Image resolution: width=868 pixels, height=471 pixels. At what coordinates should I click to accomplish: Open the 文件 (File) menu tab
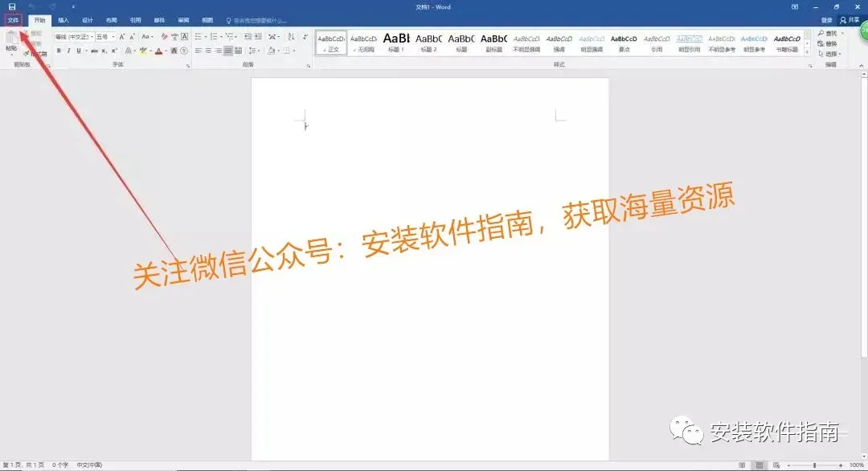coord(13,20)
